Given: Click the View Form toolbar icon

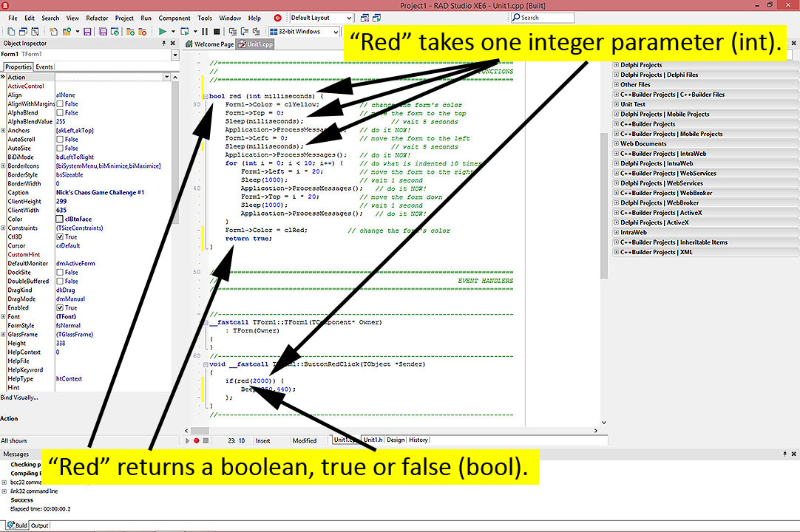Looking at the screenshot, I should pos(23,32).
